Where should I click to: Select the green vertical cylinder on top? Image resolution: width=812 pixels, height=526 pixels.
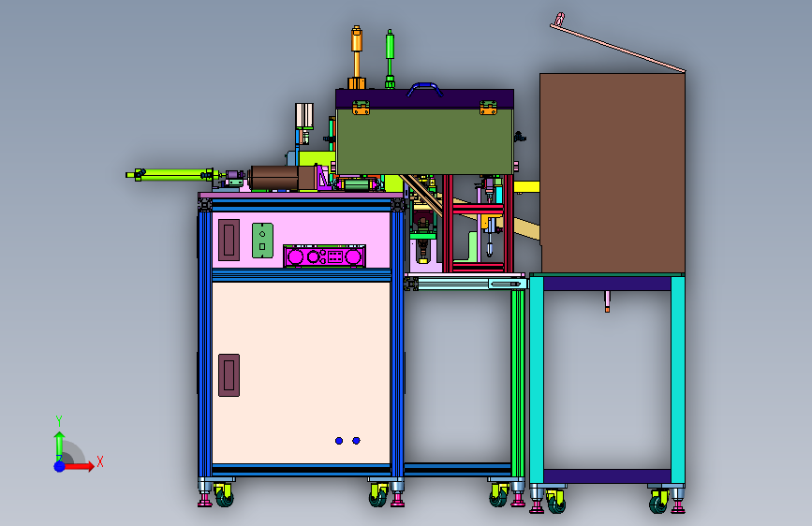[390, 59]
